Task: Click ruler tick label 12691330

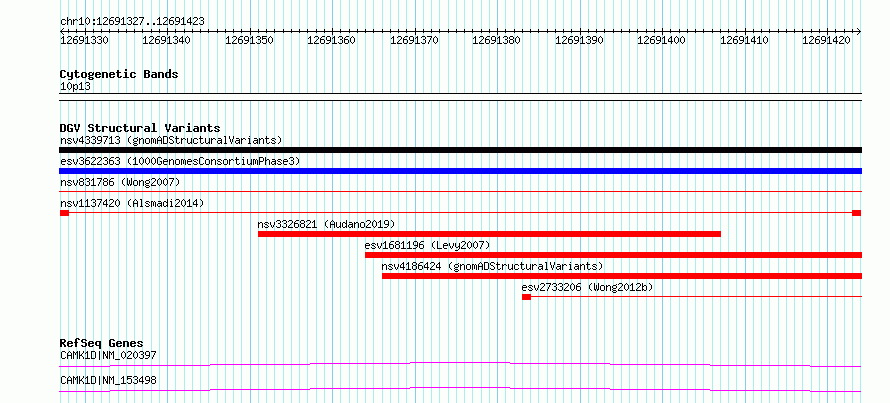Action: (85, 40)
